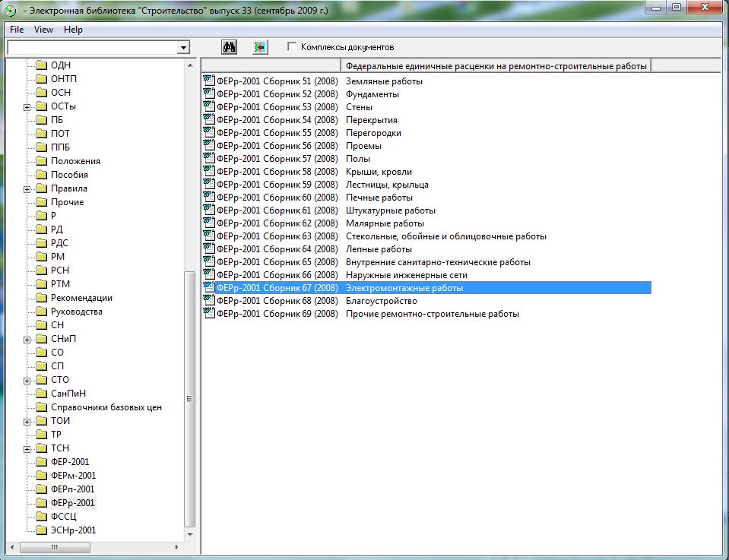Select the Пособия folder in tree

coord(69,175)
